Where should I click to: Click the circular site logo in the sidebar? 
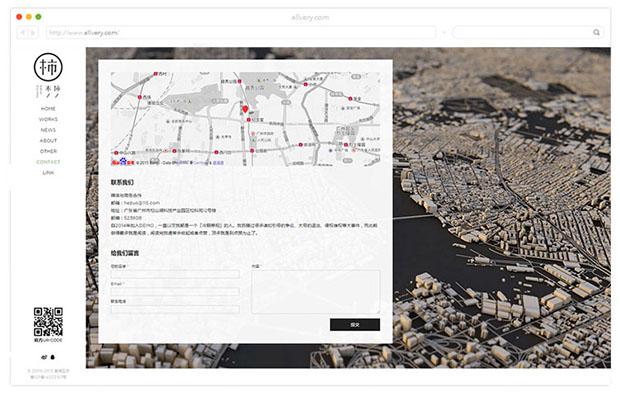(x=48, y=67)
